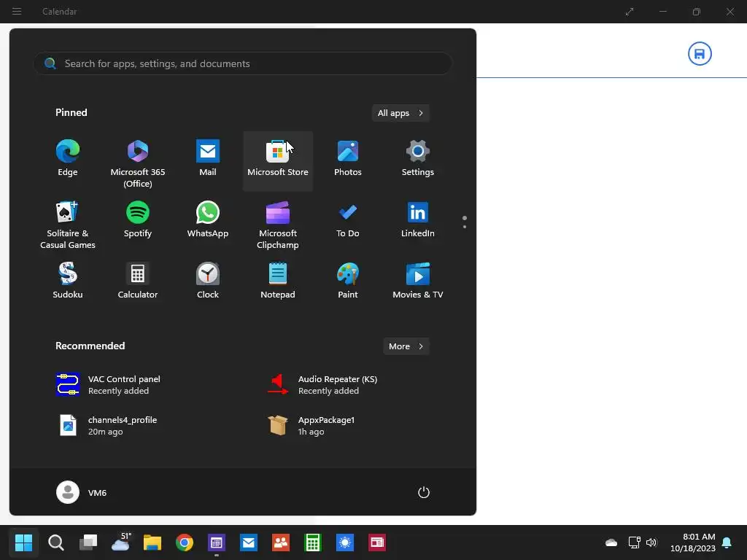Viewport: 747px width, 560px height.
Task: Open the Calendar hamburger menu
Action: 17,11
